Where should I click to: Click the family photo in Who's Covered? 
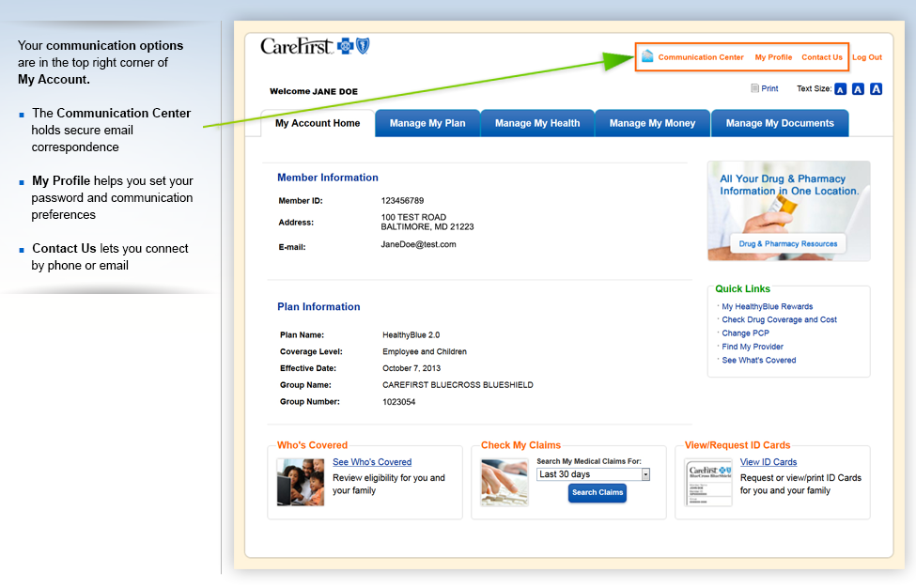(x=301, y=482)
